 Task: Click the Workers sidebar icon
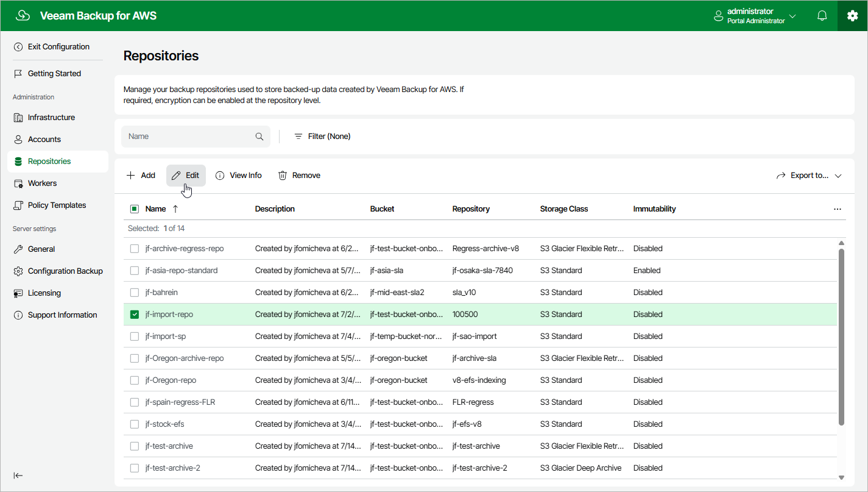[x=18, y=184]
